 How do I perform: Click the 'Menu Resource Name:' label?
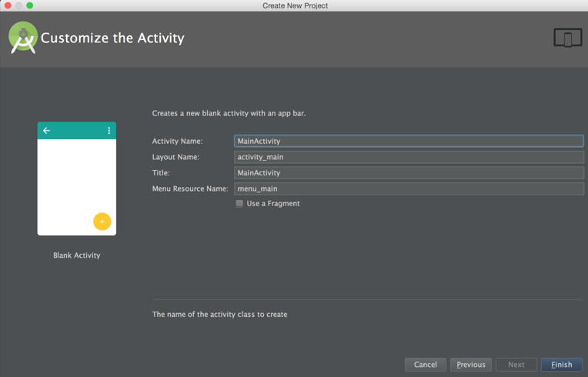[190, 188]
